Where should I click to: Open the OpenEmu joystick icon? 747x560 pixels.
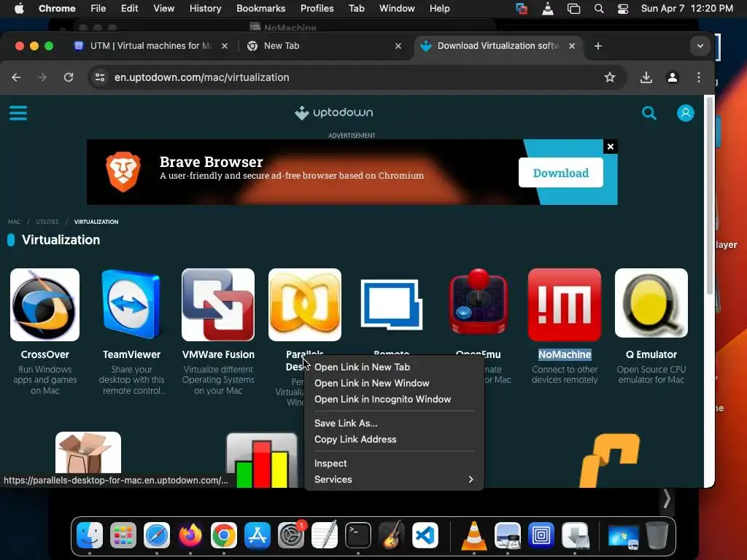pos(479,303)
